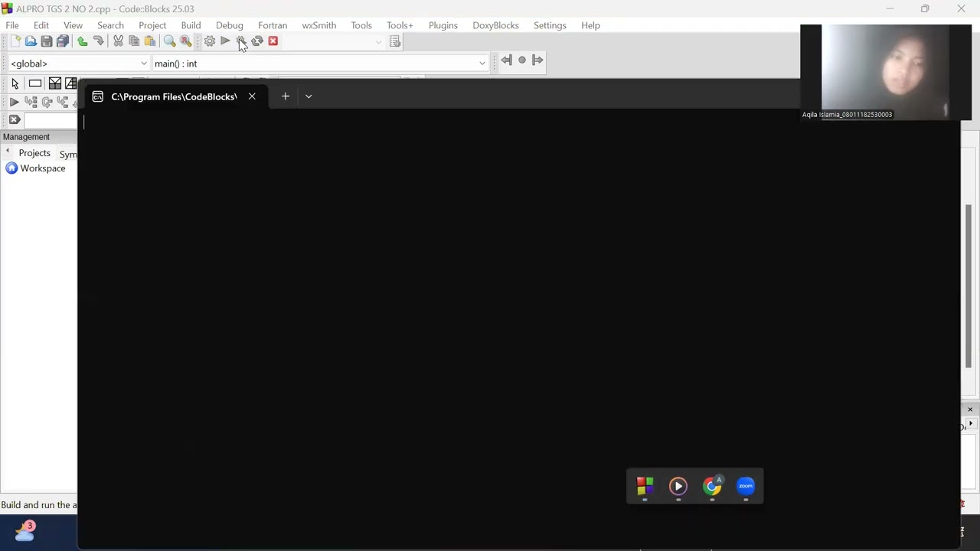Open the weather widget on the taskbar
The image size is (980, 551).
(24, 530)
